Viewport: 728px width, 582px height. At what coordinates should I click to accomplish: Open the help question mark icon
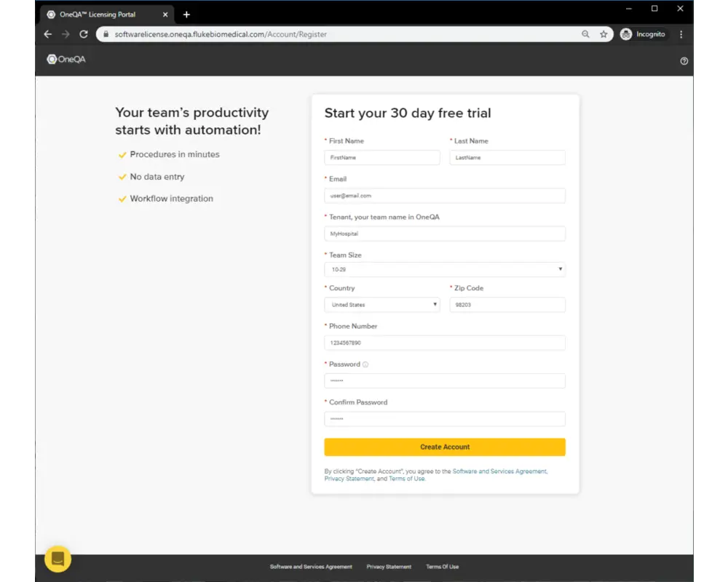tap(684, 61)
